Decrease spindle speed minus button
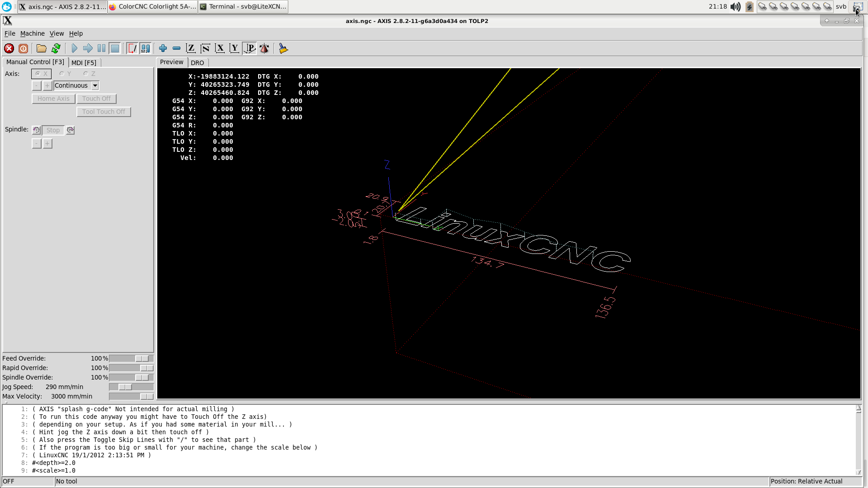This screenshot has width=868, height=488. coord(37,144)
